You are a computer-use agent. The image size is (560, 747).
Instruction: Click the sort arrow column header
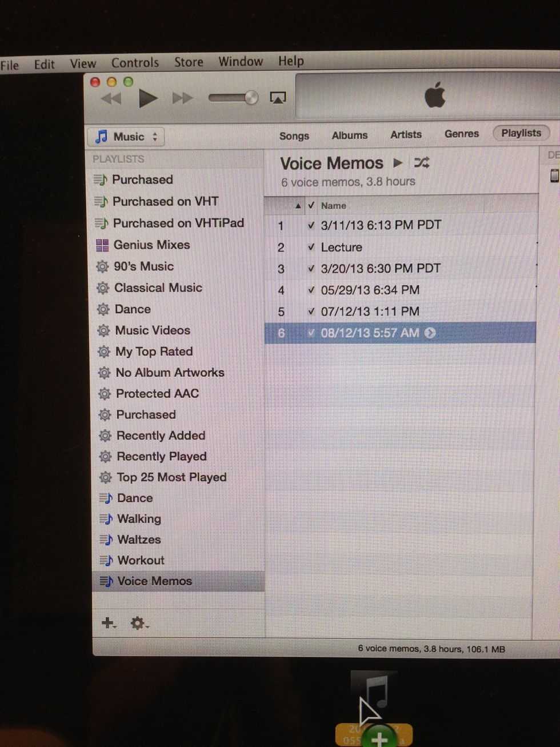point(298,206)
